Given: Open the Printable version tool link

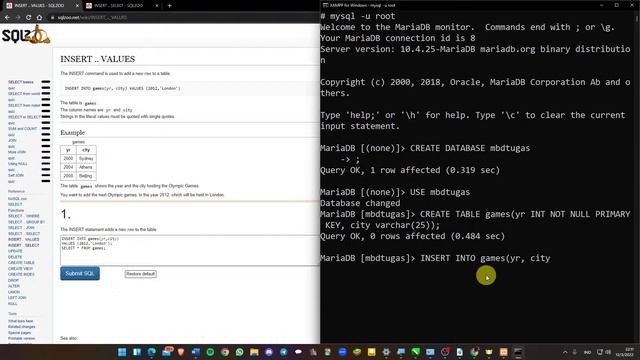Looking at the screenshot, I should point(21,338).
